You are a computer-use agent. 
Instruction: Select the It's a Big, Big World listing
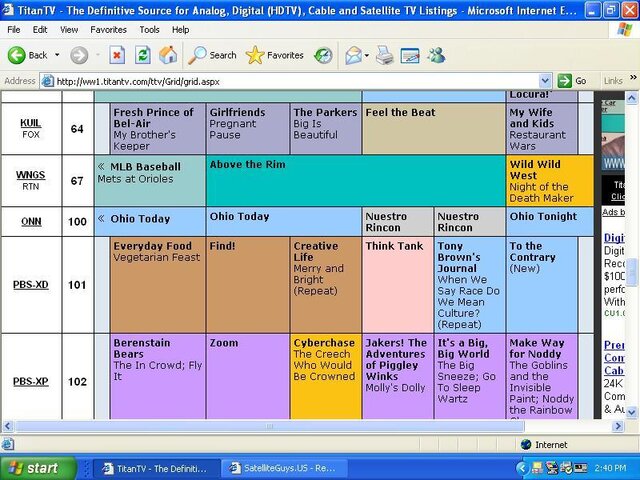[x=469, y=376]
